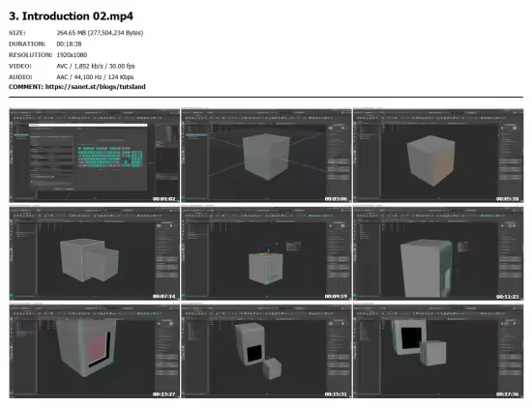Click the duration value 00:18:38

tap(69, 44)
